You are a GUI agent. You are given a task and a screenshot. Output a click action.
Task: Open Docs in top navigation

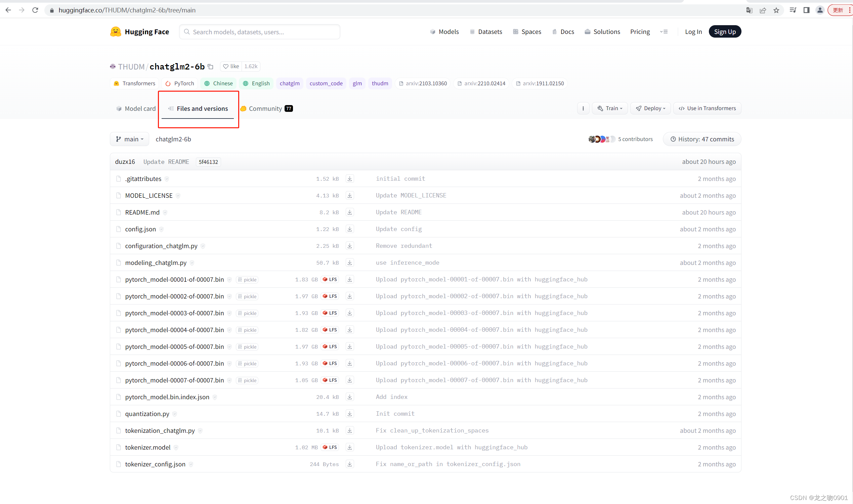coord(563,32)
